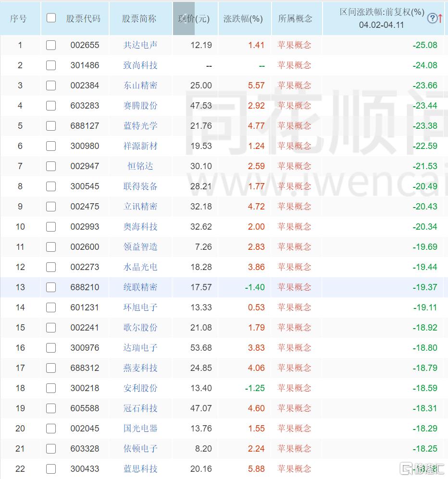Open the 蓝思科技 stock link
Image resolution: width=448 pixels, height=479 pixels.
[x=140, y=469]
